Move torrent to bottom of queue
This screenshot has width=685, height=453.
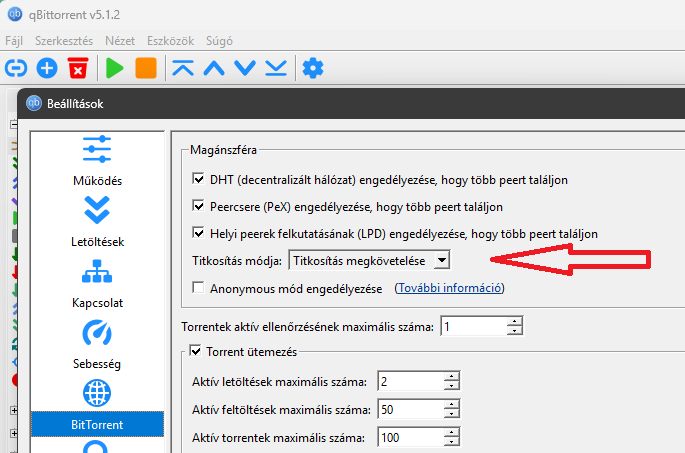pyautogui.click(x=276, y=68)
